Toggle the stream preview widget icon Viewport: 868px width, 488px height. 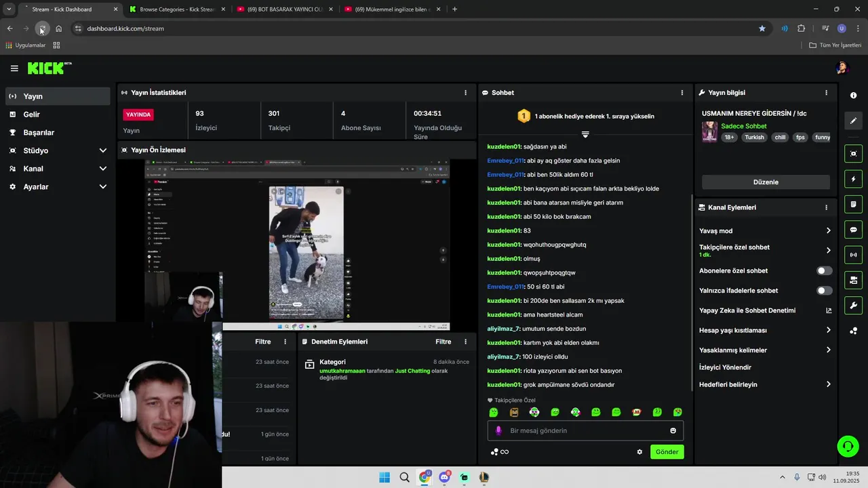click(x=854, y=154)
